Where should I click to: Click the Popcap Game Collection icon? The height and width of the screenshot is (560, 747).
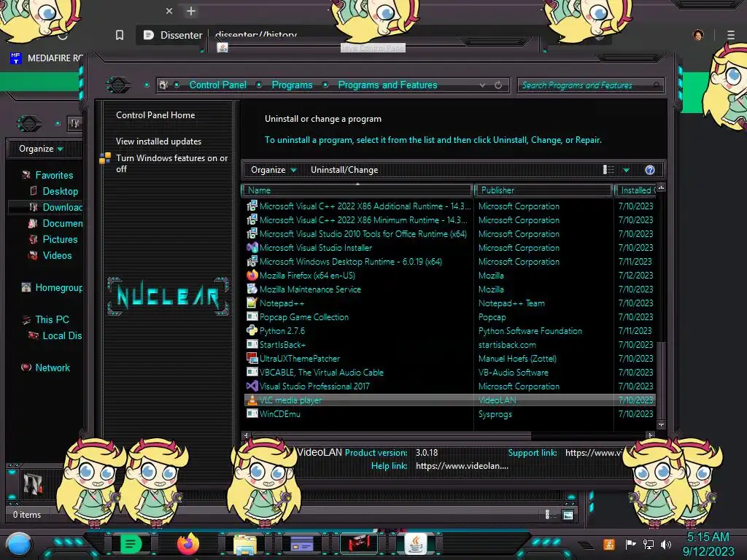[x=252, y=317]
